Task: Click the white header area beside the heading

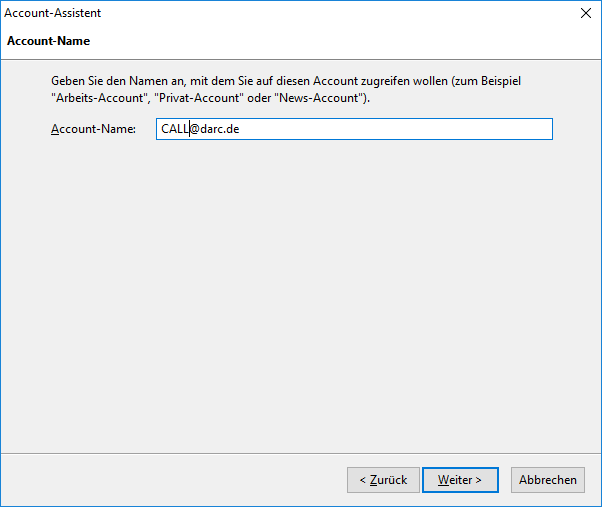Action: (x=346, y=41)
